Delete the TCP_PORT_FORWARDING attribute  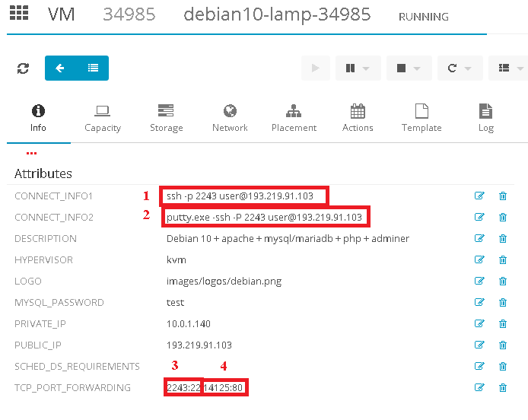tap(503, 388)
